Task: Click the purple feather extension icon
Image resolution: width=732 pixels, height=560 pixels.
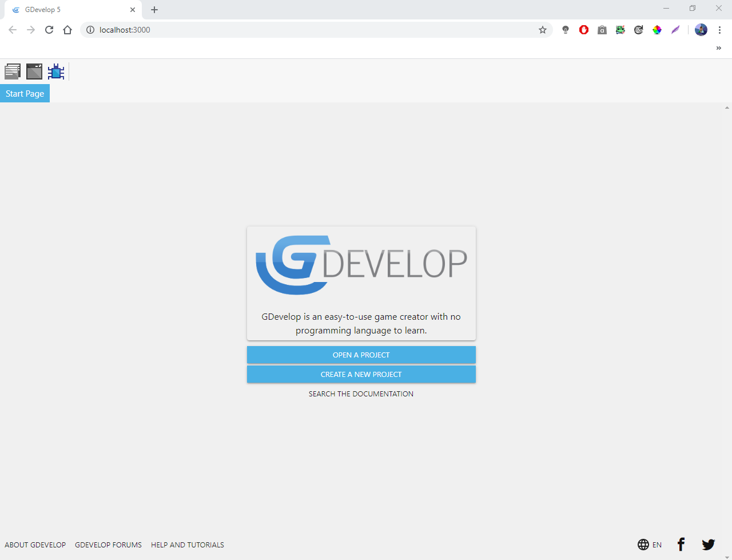Action: [x=675, y=30]
